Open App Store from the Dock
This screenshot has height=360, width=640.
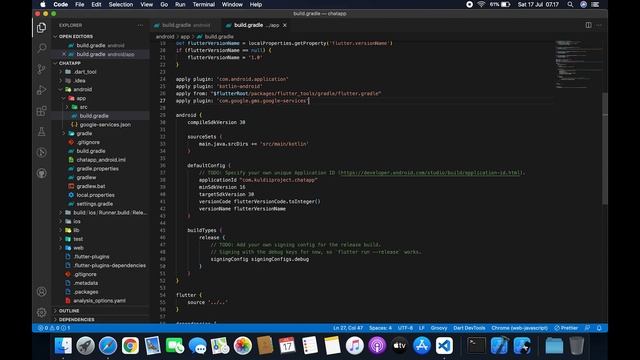click(x=422, y=346)
